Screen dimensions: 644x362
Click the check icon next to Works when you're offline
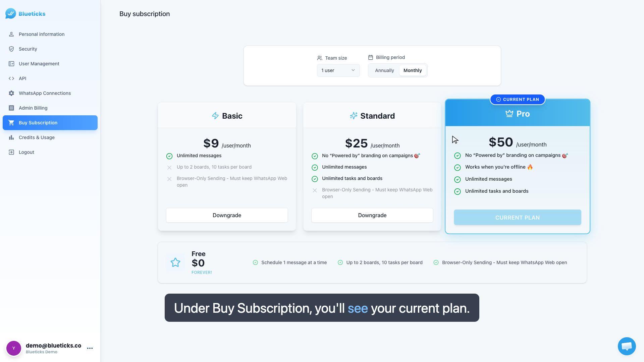458,168
